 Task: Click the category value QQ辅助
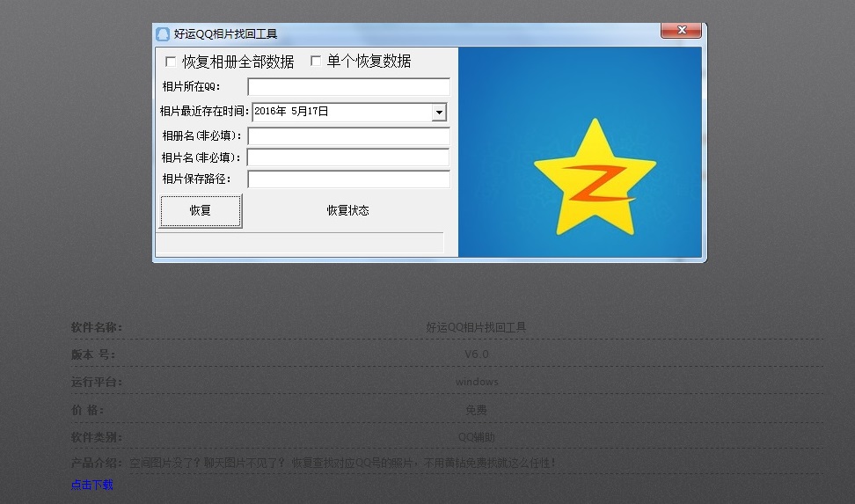click(477, 437)
